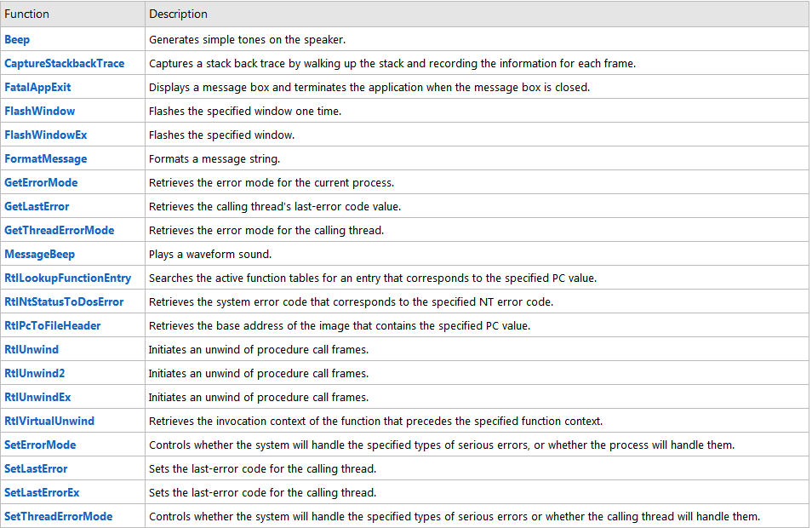Open the GetThreadErrorMode link

click(59, 230)
